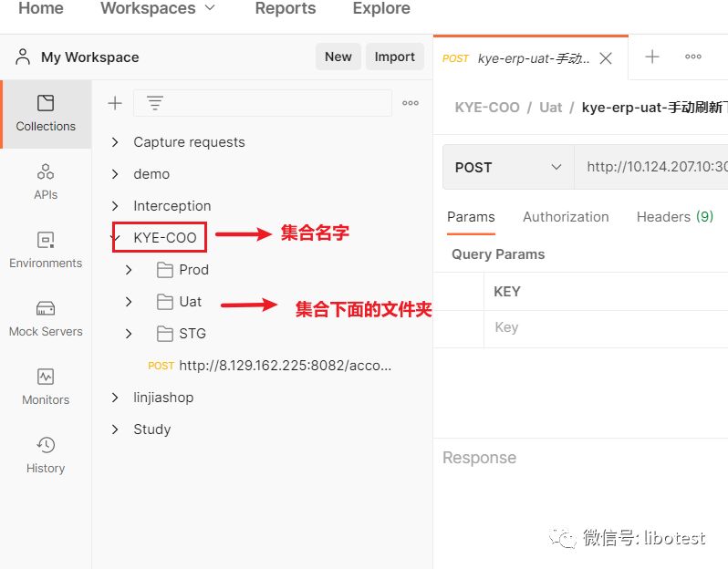Open a new request tab with plus
Image resolution: width=728 pixels, height=569 pixels.
[652, 57]
